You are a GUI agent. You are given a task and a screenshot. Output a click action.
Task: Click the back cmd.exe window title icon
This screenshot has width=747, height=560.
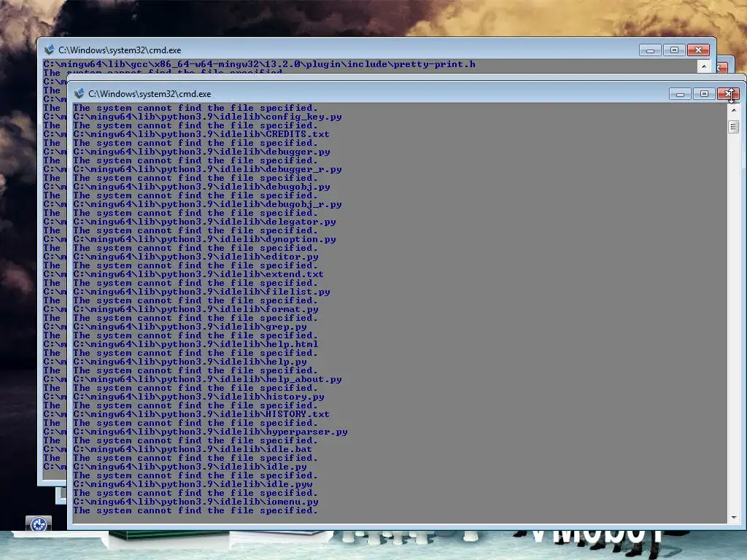tap(49, 50)
